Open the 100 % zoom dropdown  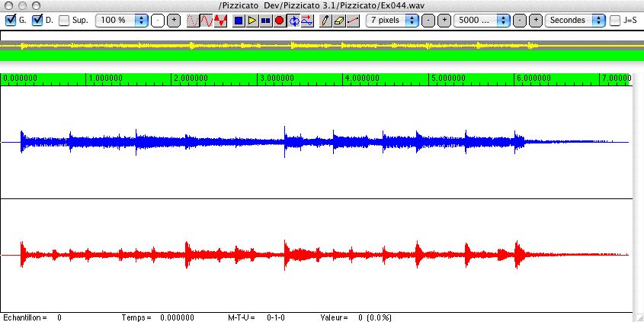pos(121,20)
